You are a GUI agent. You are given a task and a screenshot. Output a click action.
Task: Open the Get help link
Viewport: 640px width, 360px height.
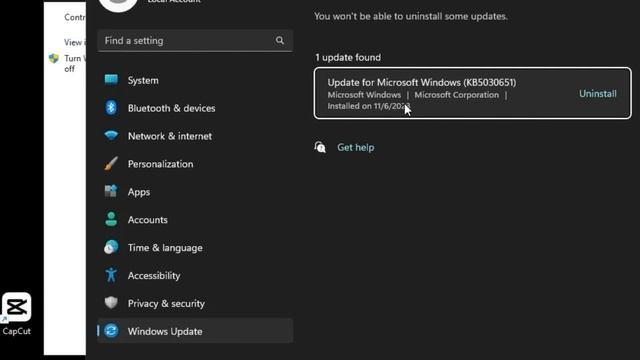pos(356,147)
